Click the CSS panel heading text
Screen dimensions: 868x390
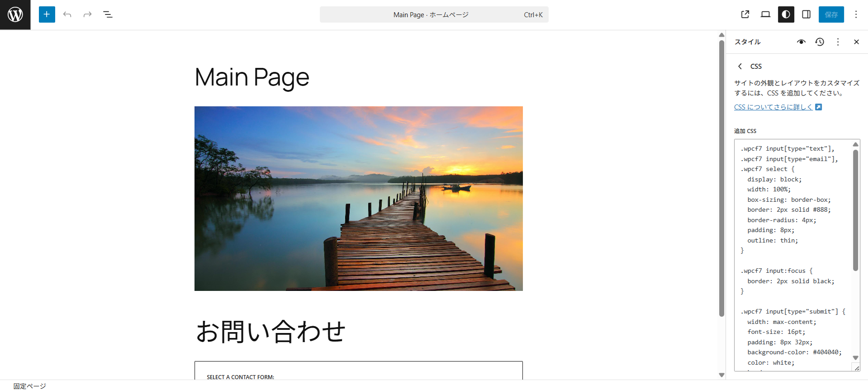pyautogui.click(x=756, y=66)
